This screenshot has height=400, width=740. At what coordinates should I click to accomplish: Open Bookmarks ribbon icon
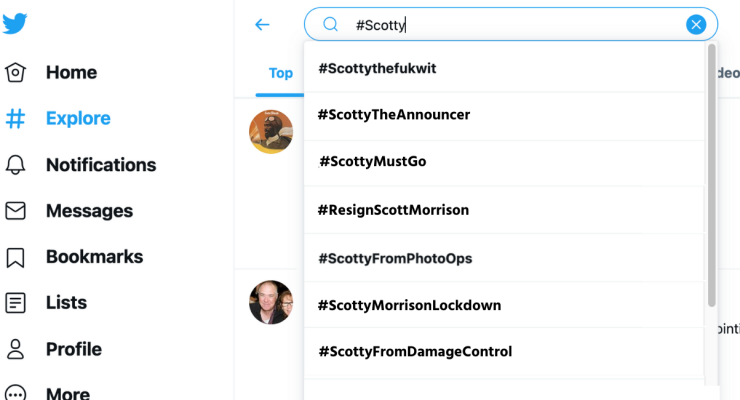click(x=15, y=257)
